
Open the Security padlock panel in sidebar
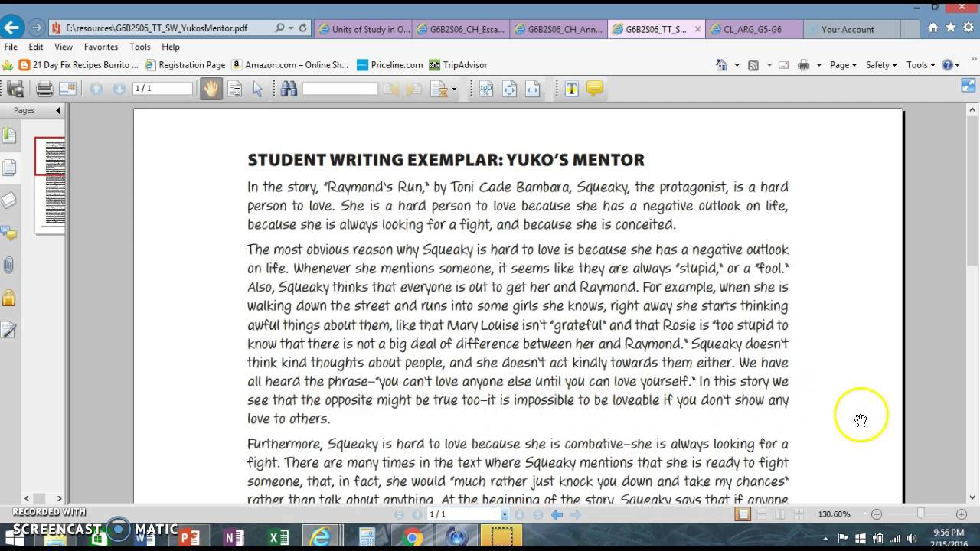[x=9, y=298]
